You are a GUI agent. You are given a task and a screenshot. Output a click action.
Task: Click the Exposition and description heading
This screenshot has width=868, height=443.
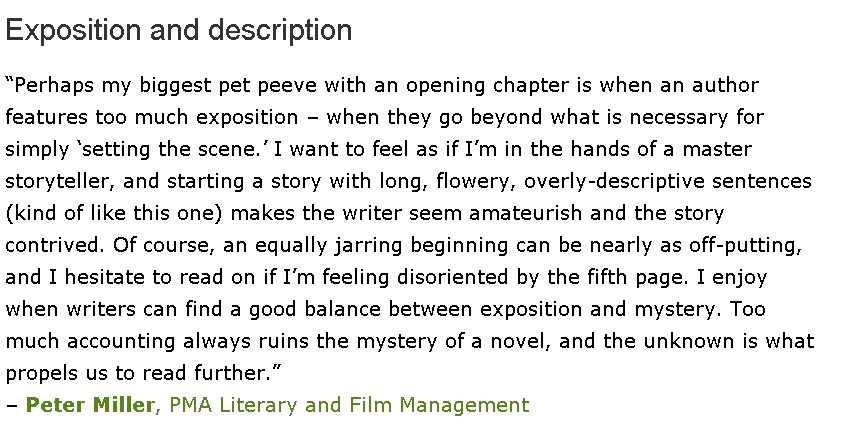click(x=179, y=30)
